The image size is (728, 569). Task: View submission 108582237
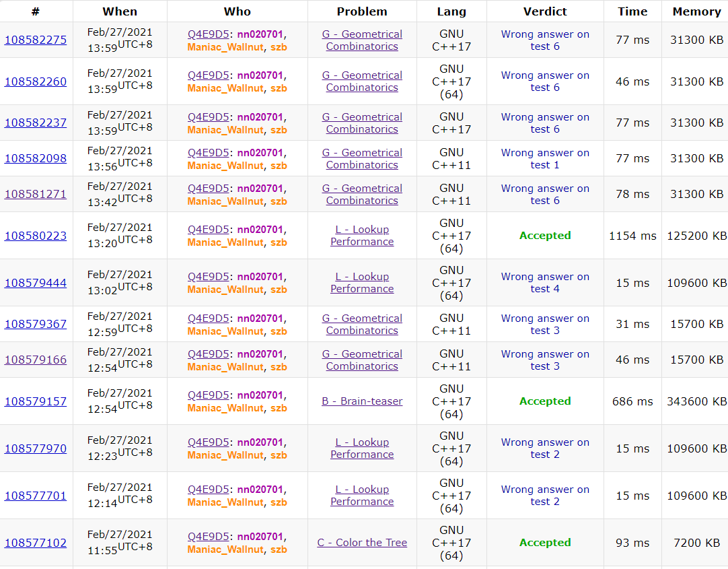click(36, 123)
